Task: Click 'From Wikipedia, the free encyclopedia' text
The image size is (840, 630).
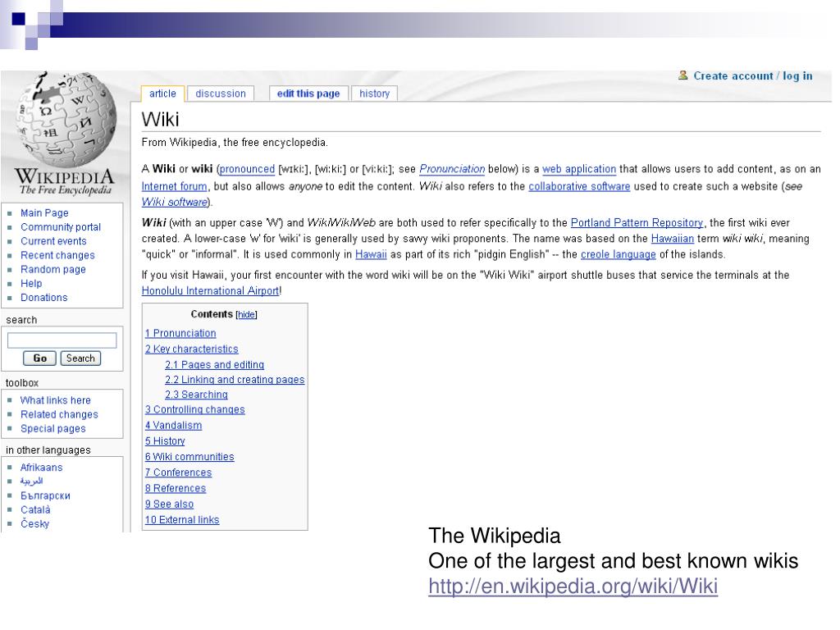Action: (235, 143)
